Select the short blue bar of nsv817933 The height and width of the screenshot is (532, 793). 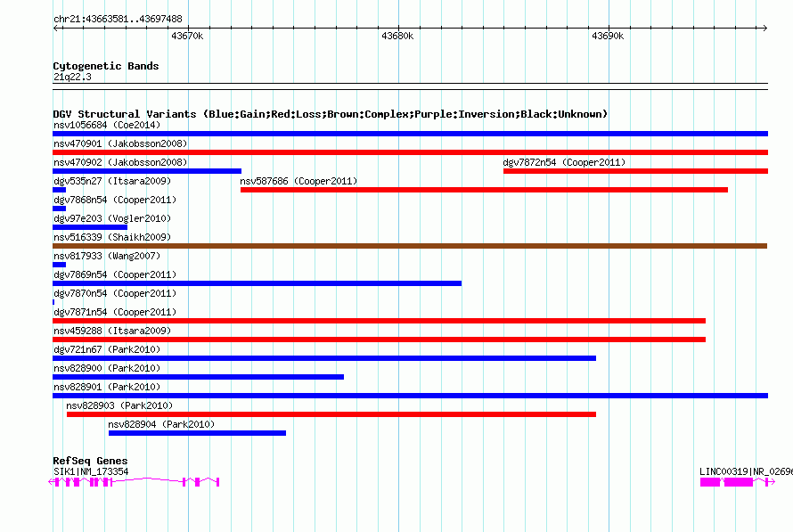(59, 265)
